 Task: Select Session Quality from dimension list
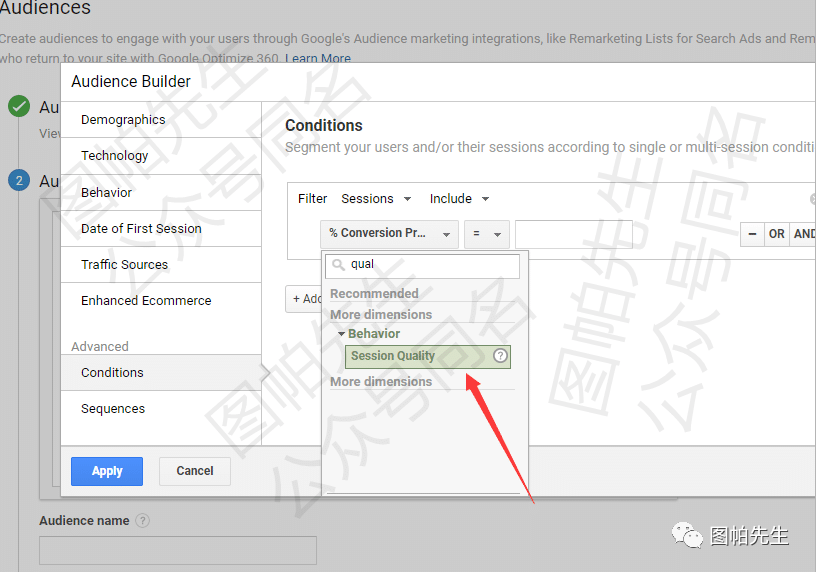[394, 356]
